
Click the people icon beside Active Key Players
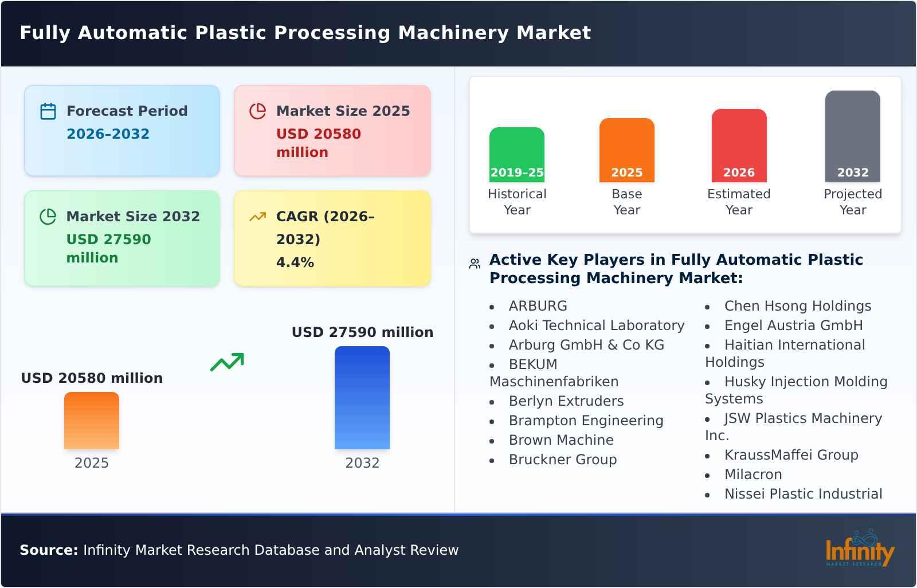475,264
